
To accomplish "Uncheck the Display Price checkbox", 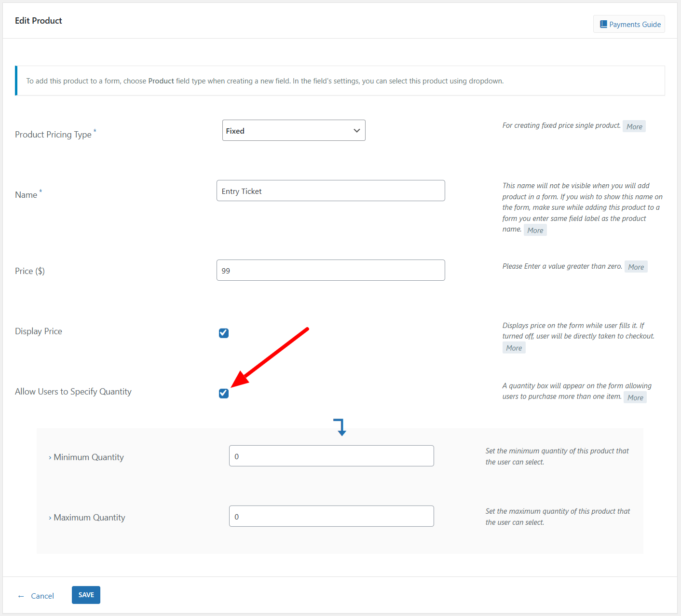I will [x=224, y=333].
